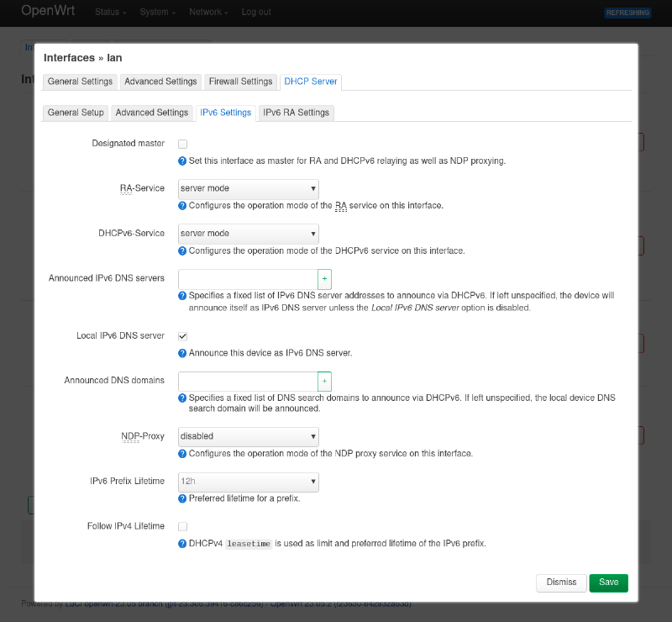The width and height of the screenshot is (672, 622).
Task: Dismiss the interface settings dialog
Action: pyautogui.click(x=561, y=582)
